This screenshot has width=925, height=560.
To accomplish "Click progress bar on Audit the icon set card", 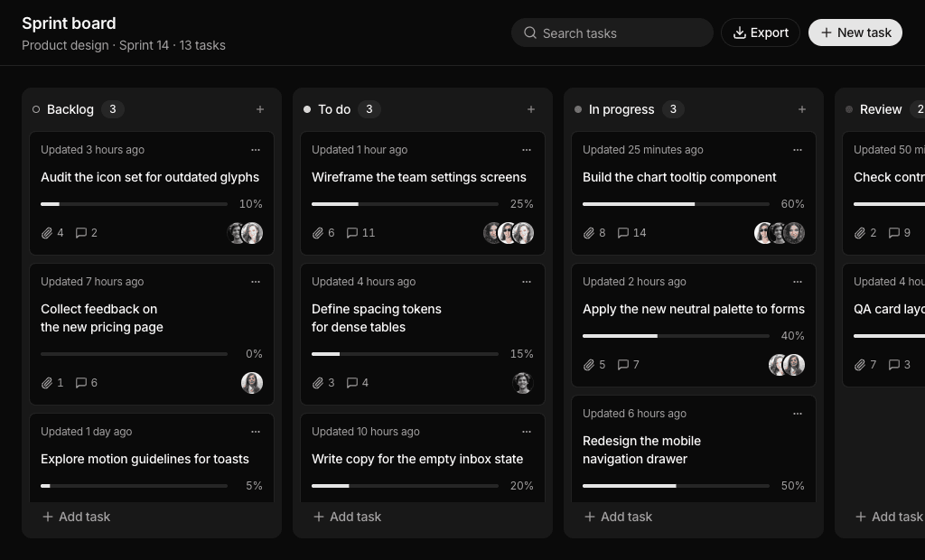I will (x=134, y=204).
